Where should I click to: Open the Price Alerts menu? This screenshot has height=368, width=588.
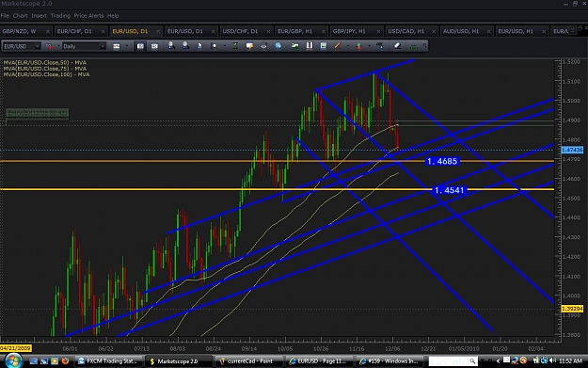88,16
